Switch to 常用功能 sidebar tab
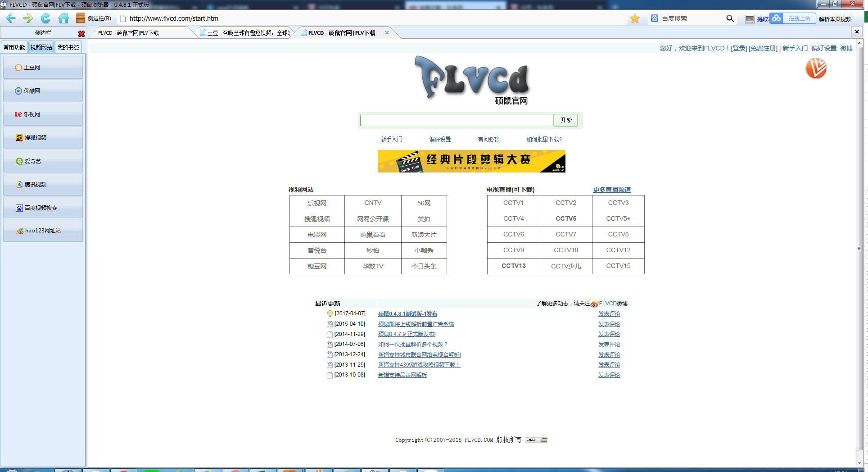This screenshot has width=868, height=472. [x=14, y=47]
